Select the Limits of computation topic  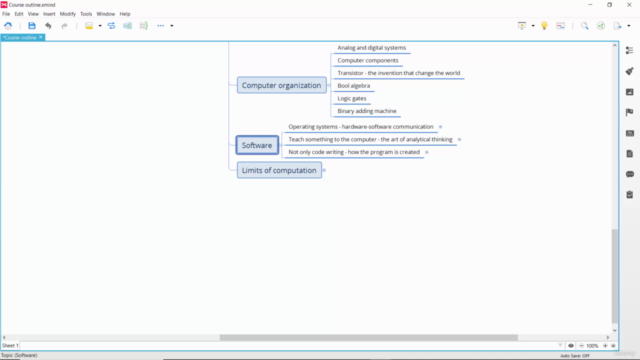pos(279,170)
